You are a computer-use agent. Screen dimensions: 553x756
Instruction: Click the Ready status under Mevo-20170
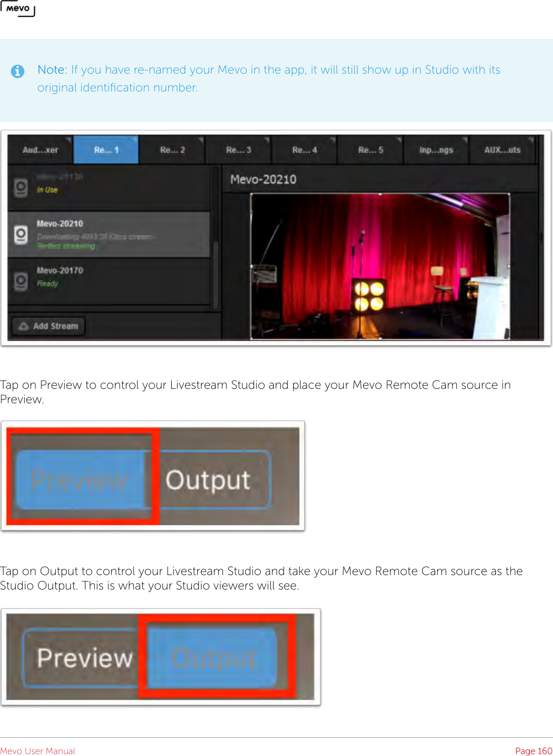coord(47,283)
